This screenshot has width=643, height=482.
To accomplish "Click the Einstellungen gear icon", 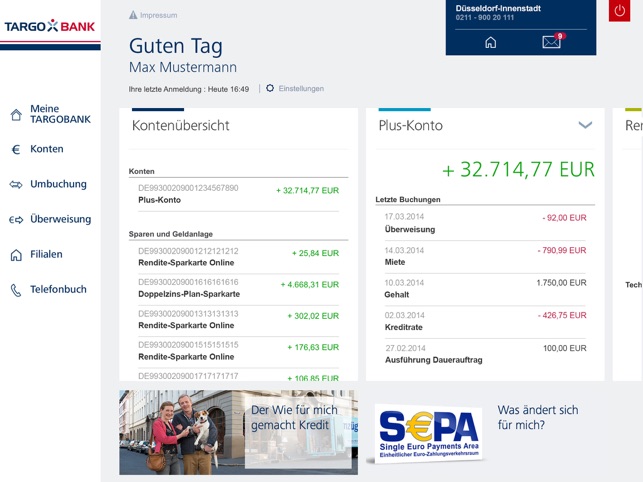I will click(270, 88).
